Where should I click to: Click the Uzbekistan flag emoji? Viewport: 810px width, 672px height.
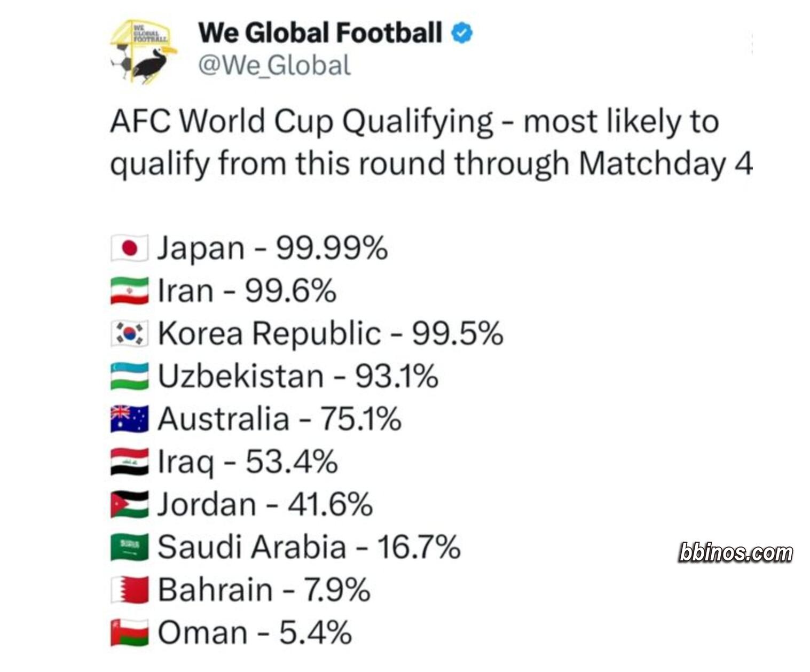tap(130, 377)
